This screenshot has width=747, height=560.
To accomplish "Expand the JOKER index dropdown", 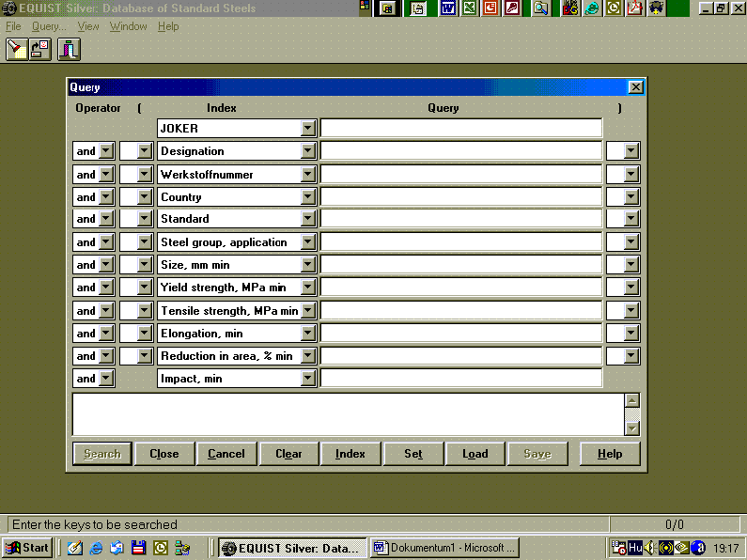I will (308, 128).
